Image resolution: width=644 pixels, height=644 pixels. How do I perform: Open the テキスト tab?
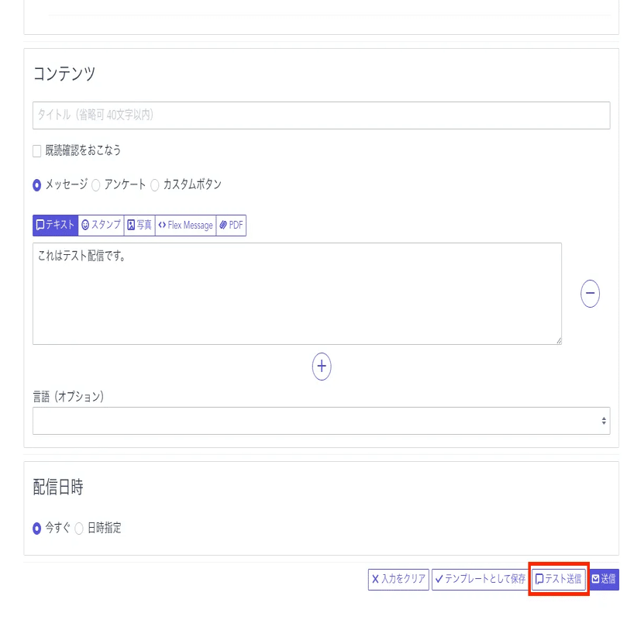coord(55,225)
